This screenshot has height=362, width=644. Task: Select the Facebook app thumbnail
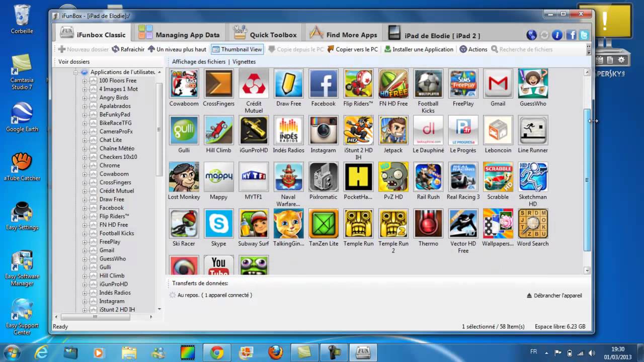click(x=324, y=83)
